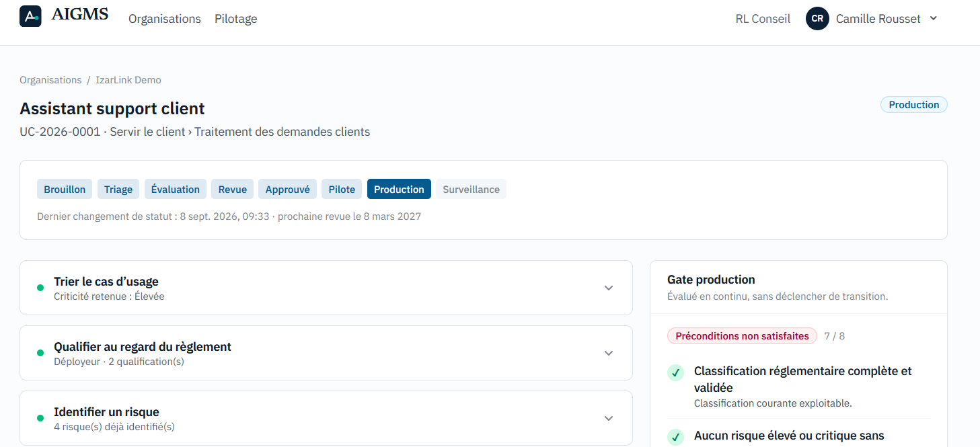Select the Revue status step
The image size is (980, 447).
click(233, 189)
